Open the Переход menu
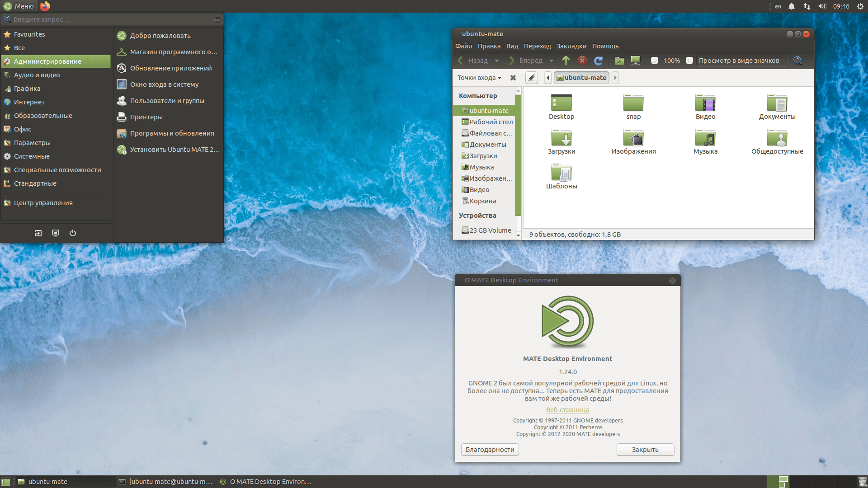 (538, 46)
